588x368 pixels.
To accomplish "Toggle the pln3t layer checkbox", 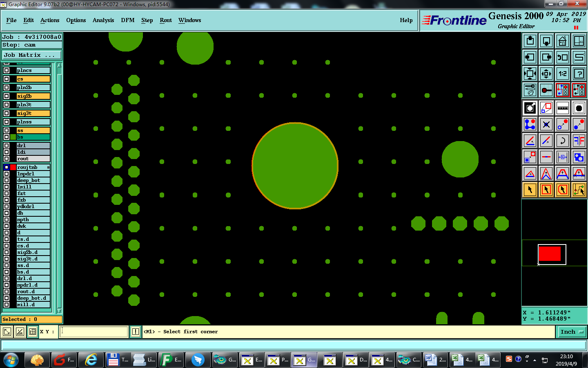I will coord(7,105).
